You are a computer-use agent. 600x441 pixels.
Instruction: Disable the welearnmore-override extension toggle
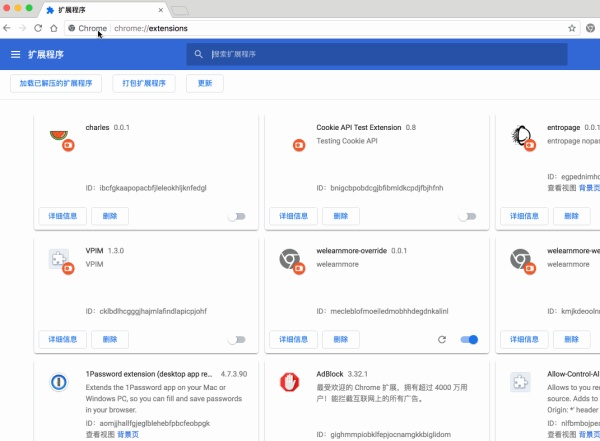point(469,340)
